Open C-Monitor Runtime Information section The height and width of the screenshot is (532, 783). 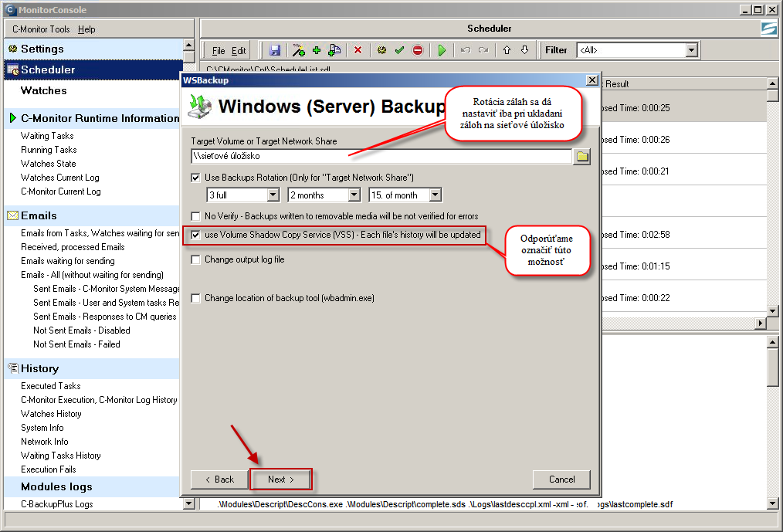[100, 118]
